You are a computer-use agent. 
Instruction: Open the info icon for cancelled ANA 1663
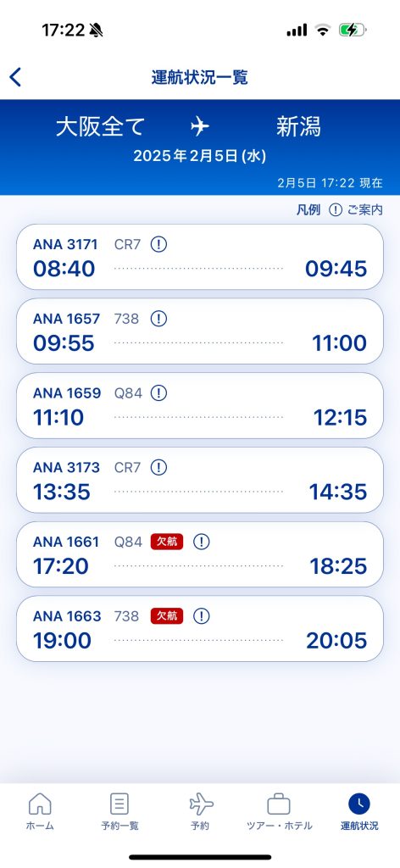coord(202,615)
